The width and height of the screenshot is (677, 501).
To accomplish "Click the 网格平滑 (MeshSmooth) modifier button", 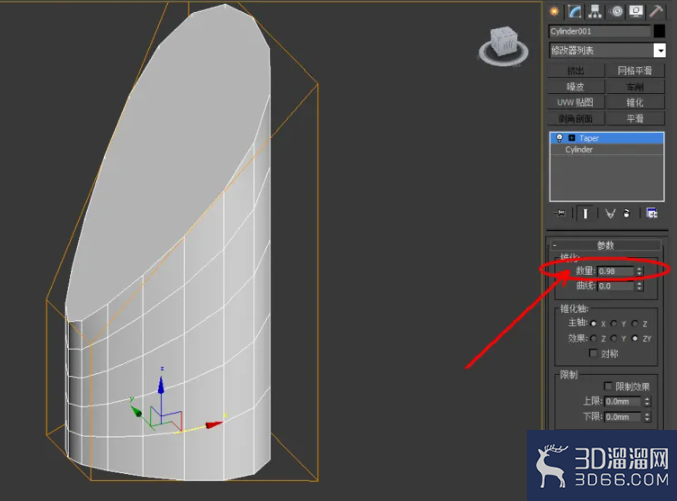I will click(635, 70).
